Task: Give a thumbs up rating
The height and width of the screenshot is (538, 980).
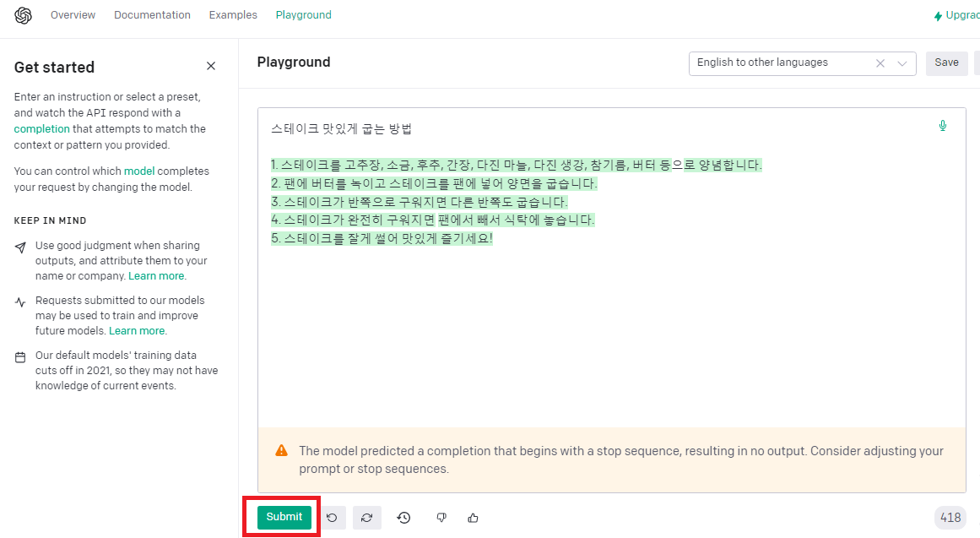Action: coord(473,517)
